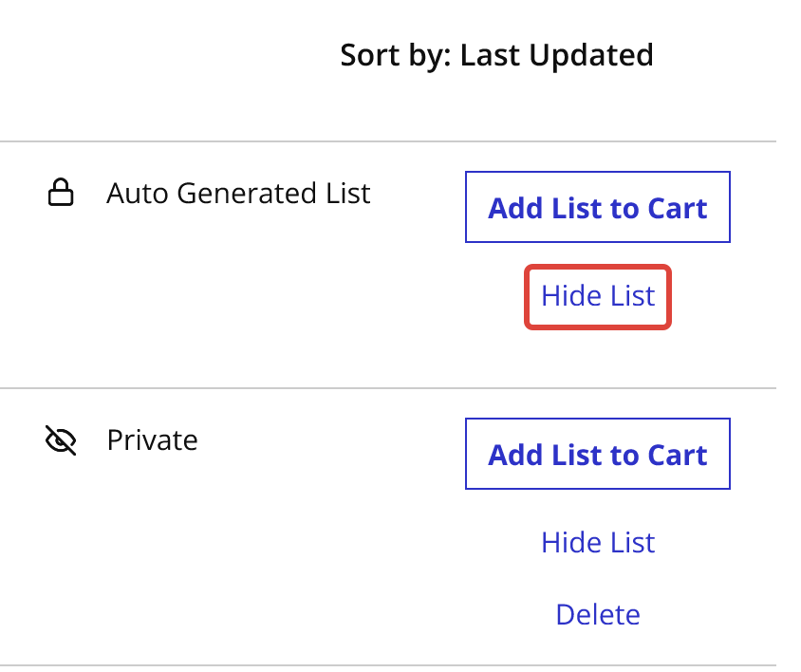The height and width of the screenshot is (672, 801).
Task: Select the padlock symbol in the first list row
Action: coord(61,192)
